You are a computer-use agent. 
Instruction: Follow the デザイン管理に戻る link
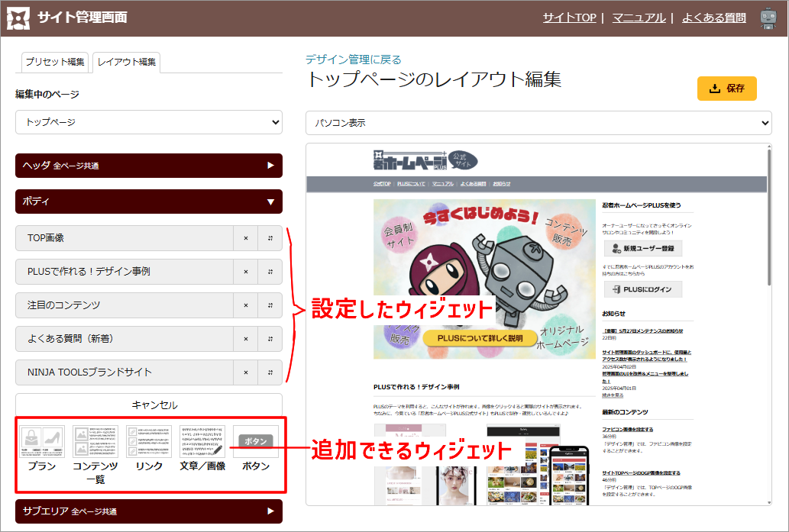coord(353,60)
